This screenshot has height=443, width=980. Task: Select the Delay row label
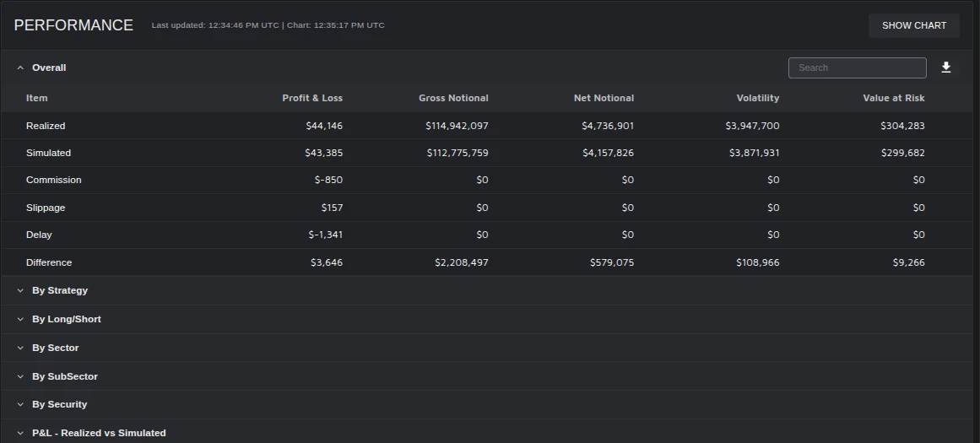click(x=39, y=235)
